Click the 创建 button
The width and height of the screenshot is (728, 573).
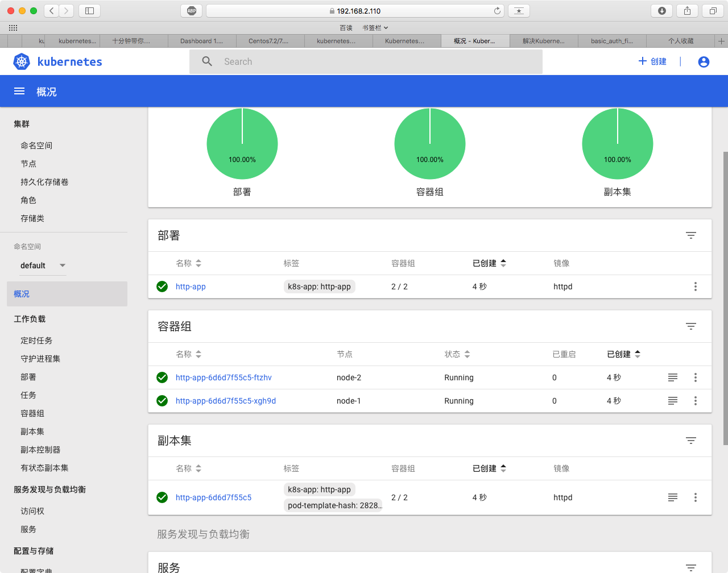click(652, 61)
